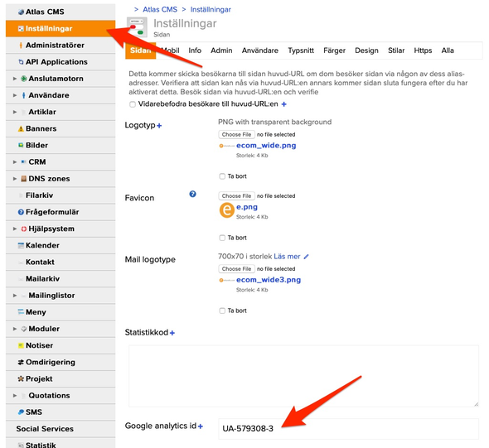The image size is (489, 448).
Task: Open the Alla tab
Action: coord(448,51)
